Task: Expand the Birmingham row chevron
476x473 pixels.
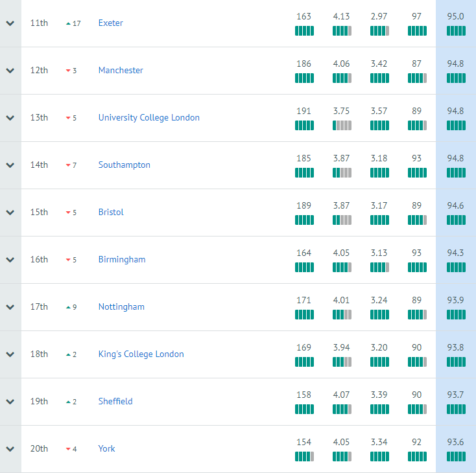Action: click(10, 260)
